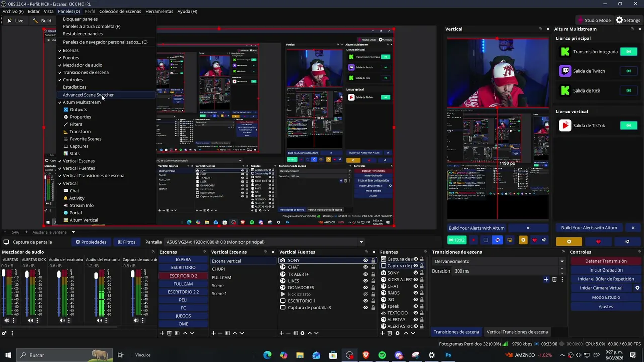The height and width of the screenshot is (362, 644).
Task: Toggle the Estadísticas panel in menu
Action: 74,87
